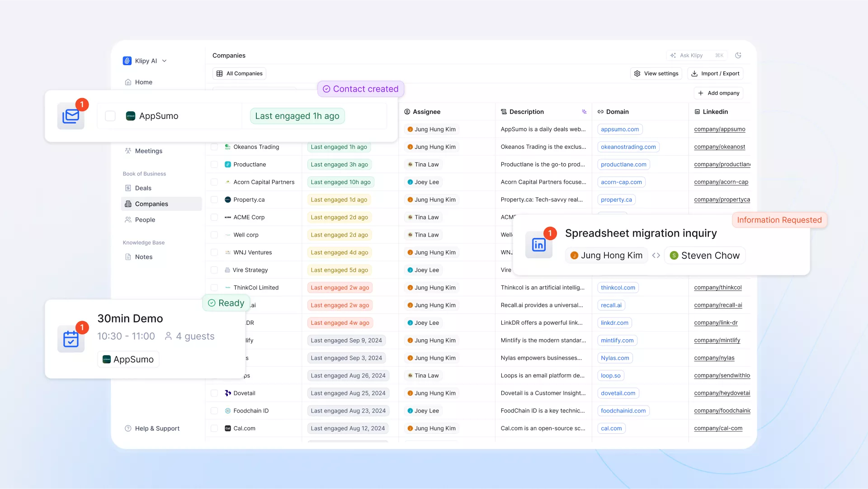868x489 pixels.
Task: Click the LinkedIn icon on inquiry card
Action: (539, 245)
